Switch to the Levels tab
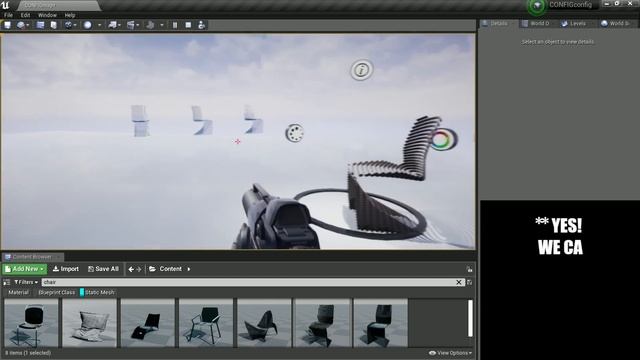The image size is (640, 360). click(577, 24)
